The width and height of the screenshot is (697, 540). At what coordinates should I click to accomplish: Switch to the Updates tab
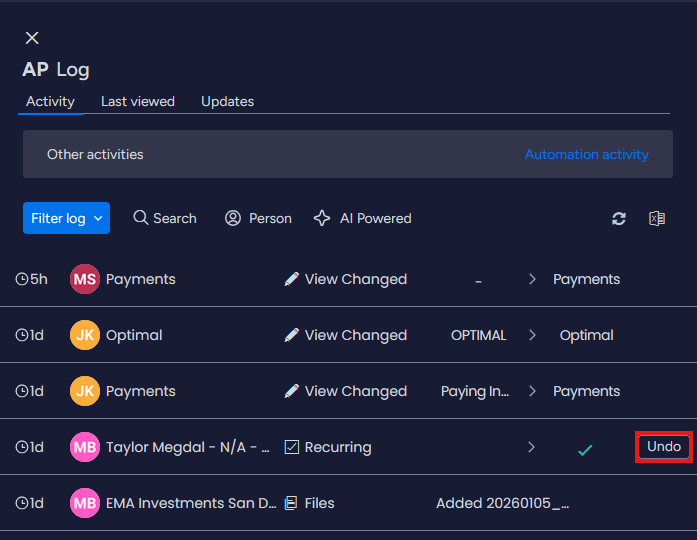click(227, 101)
